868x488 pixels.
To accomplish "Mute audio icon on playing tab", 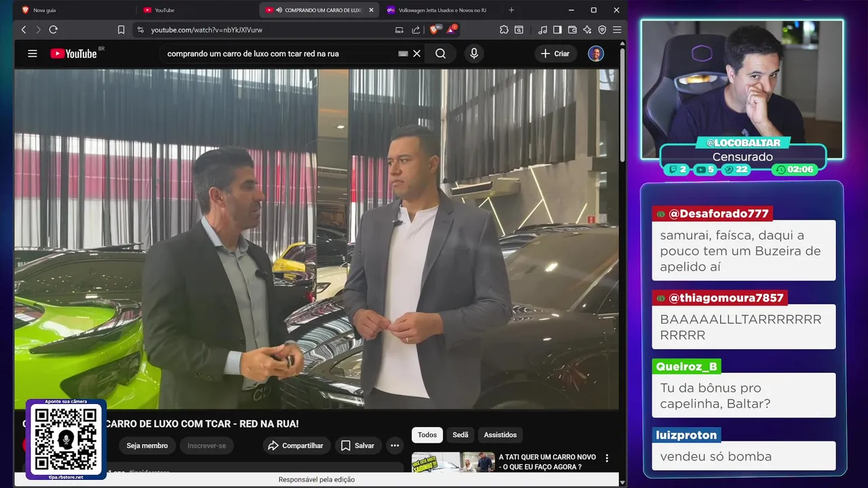I will tap(279, 10).
